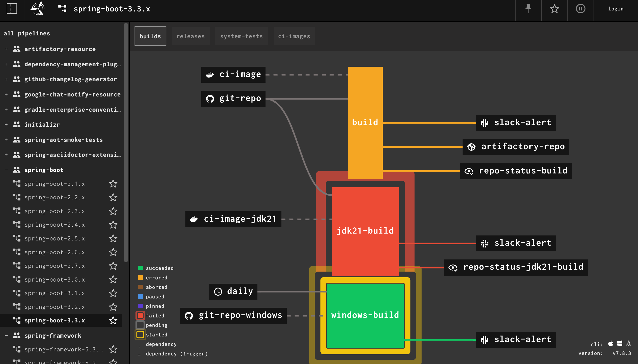Open the spring-boot-3.1.x pipeline
The height and width of the screenshot is (364, 638).
click(x=54, y=293)
